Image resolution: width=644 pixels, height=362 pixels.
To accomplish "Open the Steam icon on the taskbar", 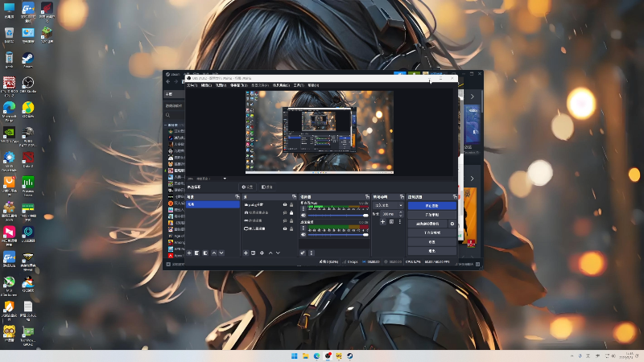I will point(349,356).
